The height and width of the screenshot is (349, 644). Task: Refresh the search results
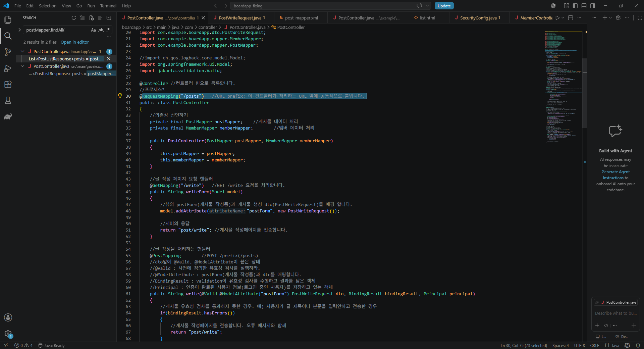point(74,18)
